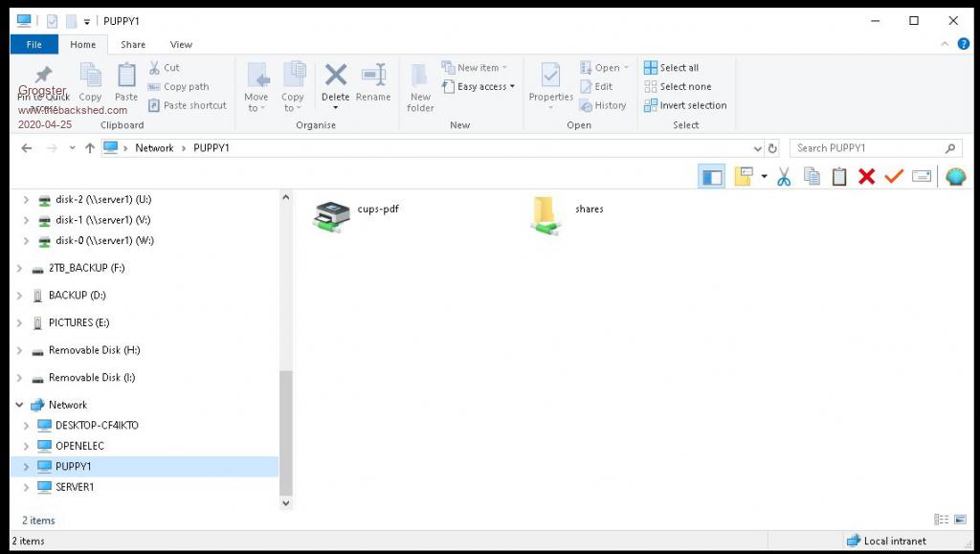Switch to large icons view in the status bar

[x=959, y=520]
